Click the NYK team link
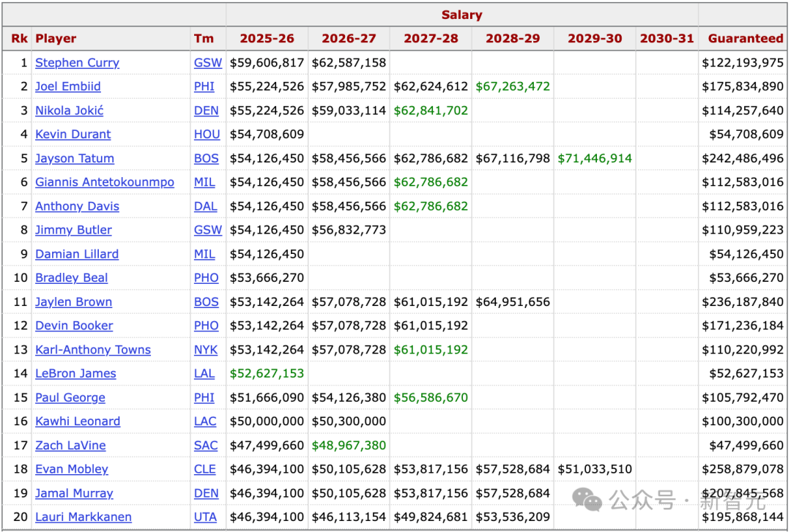The width and height of the screenshot is (791, 532). [x=206, y=350]
